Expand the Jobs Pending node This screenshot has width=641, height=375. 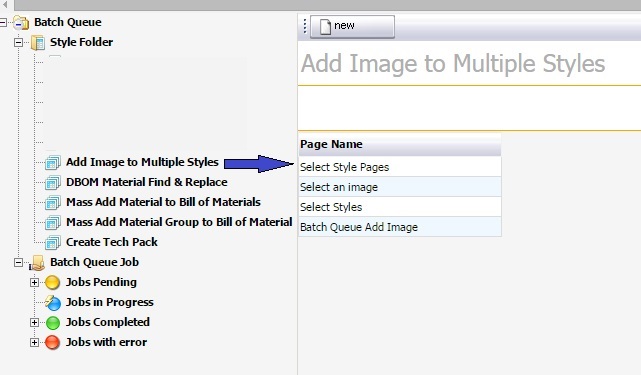pos(34,282)
